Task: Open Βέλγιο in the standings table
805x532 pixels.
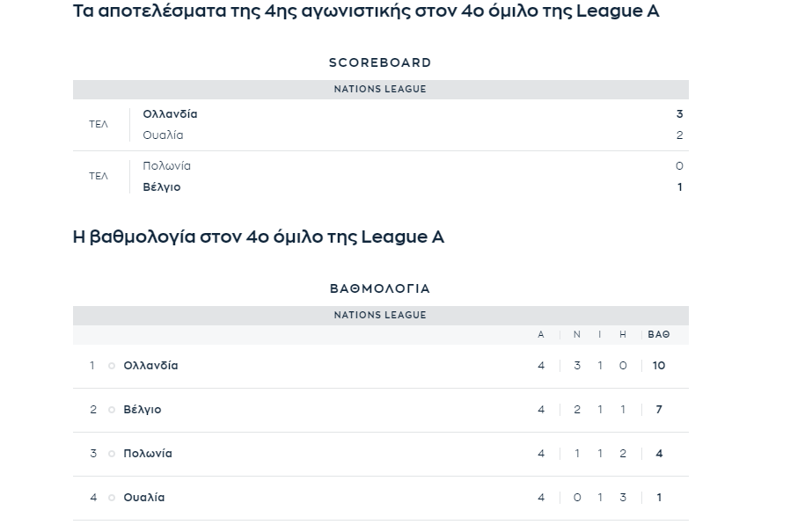Action: [143, 410]
